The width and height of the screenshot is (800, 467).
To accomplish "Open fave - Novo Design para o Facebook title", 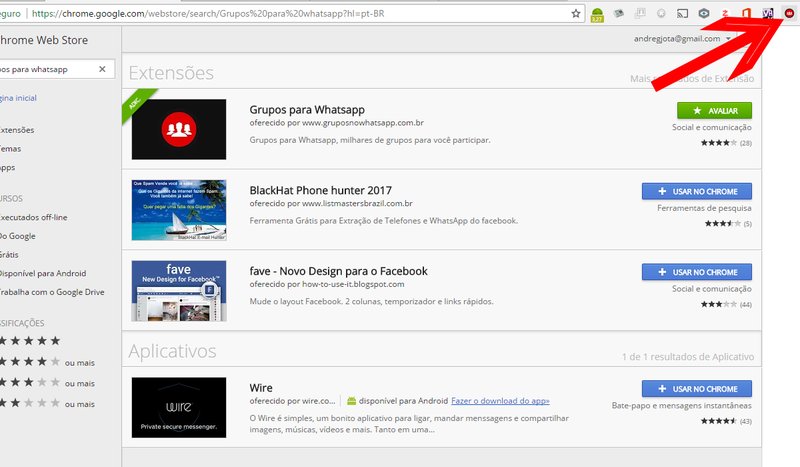I will [338, 271].
